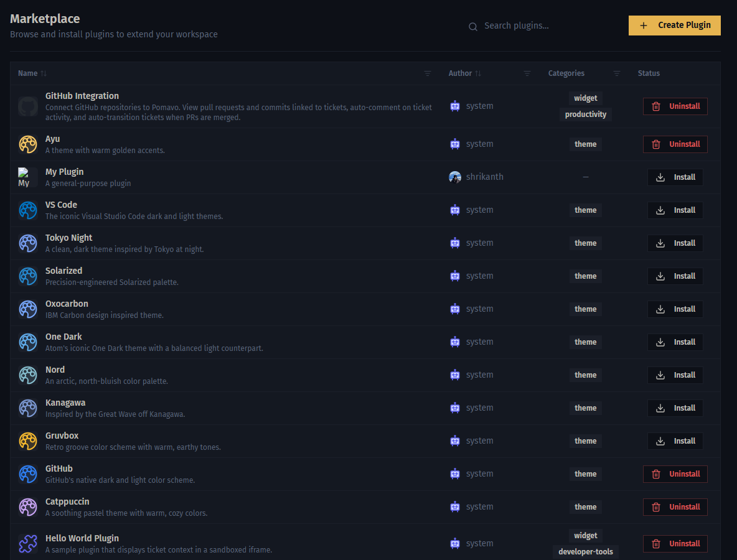Click the GitHub theme palette icon

[28, 474]
